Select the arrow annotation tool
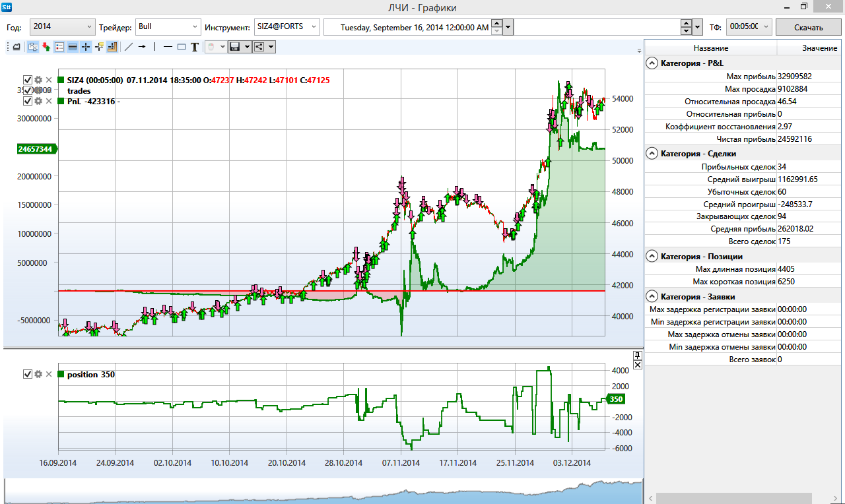Screen dimensions: 845x504 point(142,47)
